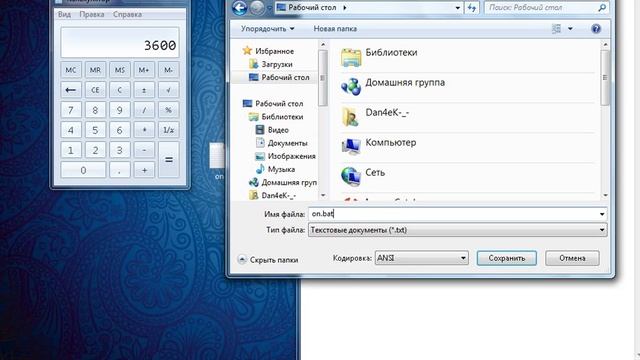Select Избранное in navigation pane

tap(268, 51)
